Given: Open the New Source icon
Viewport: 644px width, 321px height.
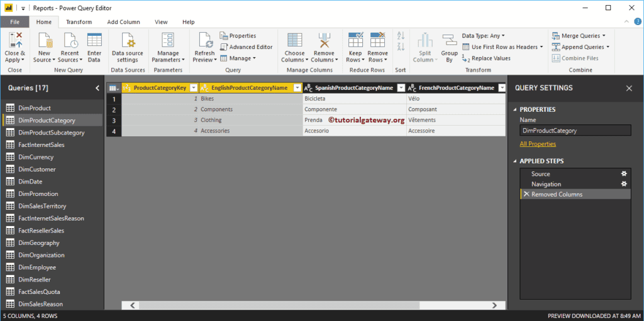Looking at the screenshot, I should 45,40.
